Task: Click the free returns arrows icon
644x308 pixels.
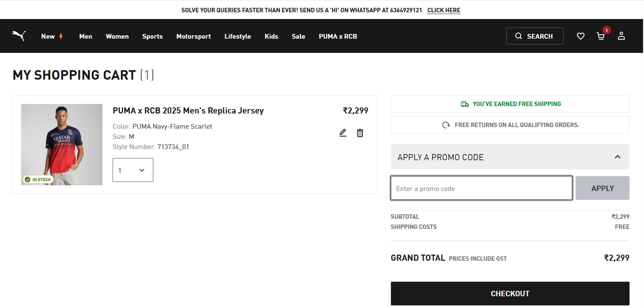Action: 446,125
